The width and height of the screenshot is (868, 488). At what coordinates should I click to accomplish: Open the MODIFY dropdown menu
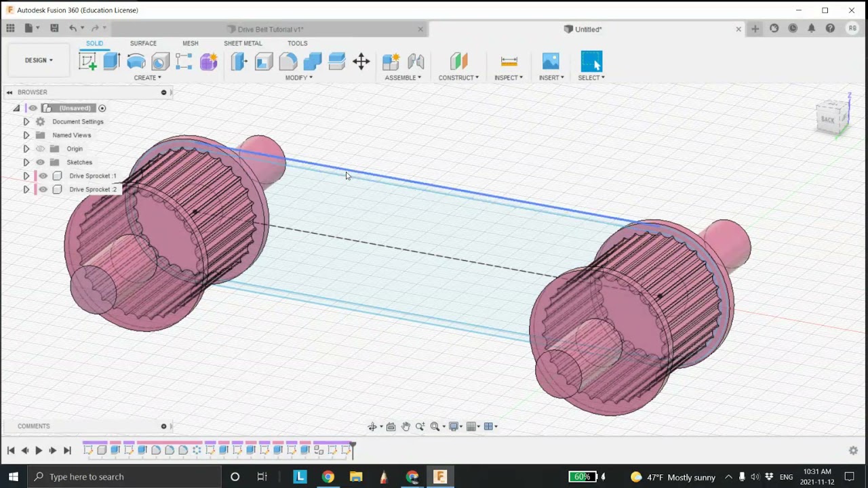pyautogui.click(x=298, y=78)
